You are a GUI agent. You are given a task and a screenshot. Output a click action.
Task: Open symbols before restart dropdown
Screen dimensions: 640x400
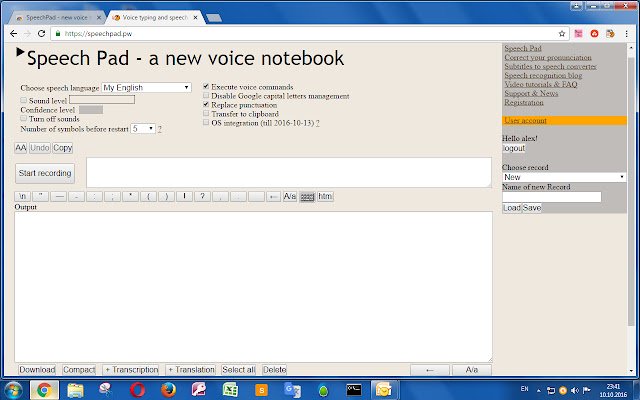point(143,129)
